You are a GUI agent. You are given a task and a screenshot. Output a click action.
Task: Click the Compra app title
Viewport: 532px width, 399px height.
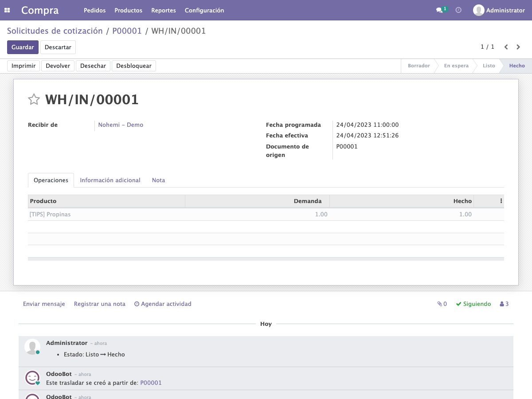(x=40, y=10)
